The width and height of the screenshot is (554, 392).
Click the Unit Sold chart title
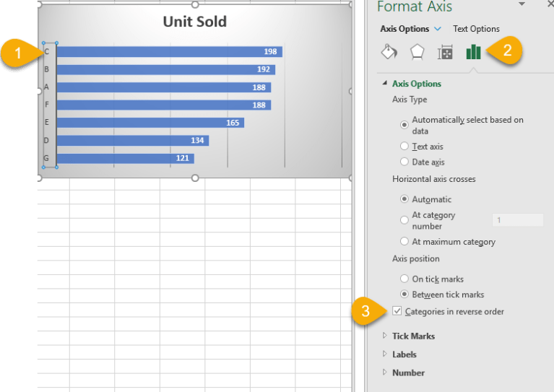194,22
